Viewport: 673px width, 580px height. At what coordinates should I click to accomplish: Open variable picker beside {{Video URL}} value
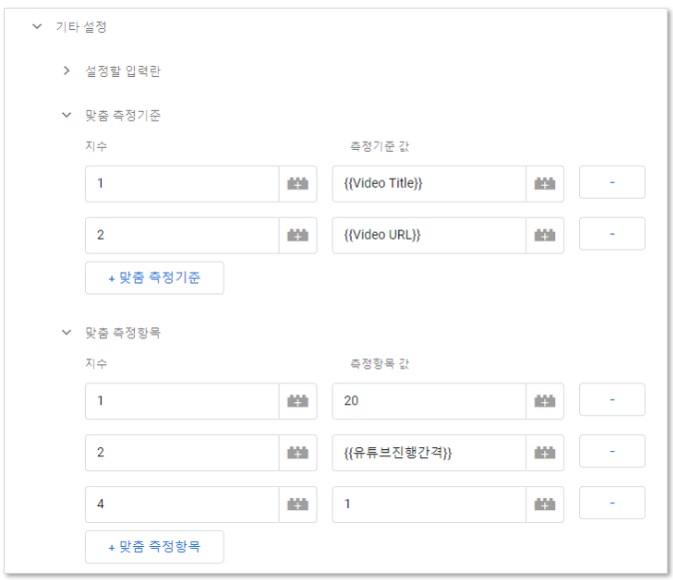(x=545, y=235)
